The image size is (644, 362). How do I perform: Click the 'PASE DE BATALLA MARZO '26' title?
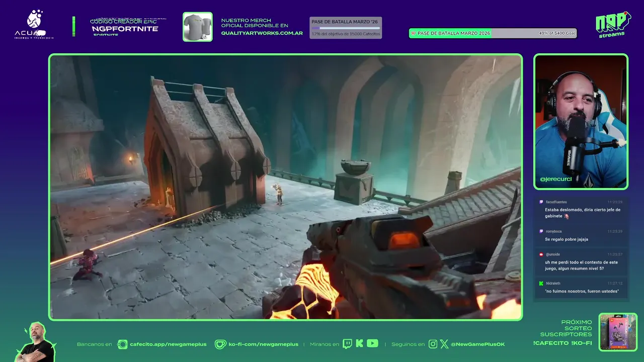point(345,22)
